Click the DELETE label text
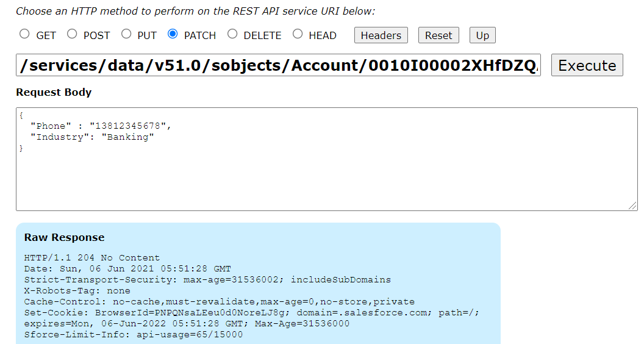Screen dimensions: 644x344 pyautogui.click(x=262, y=36)
